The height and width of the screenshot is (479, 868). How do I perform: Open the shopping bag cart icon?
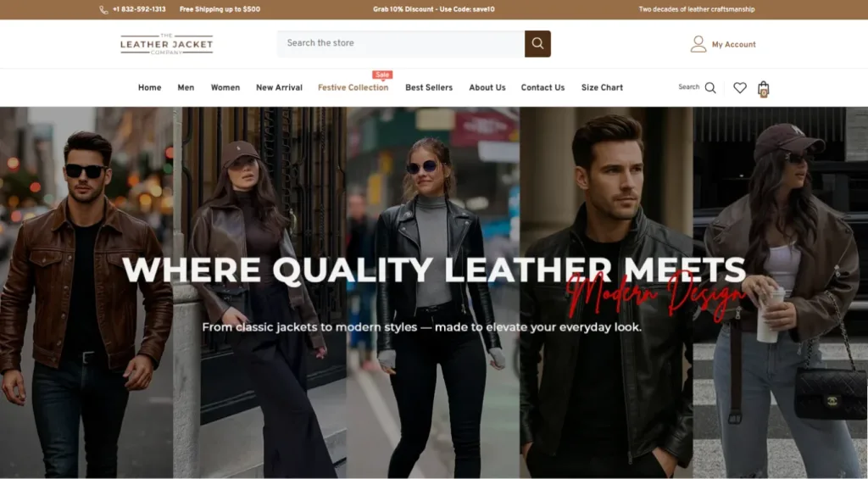(764, 88)
